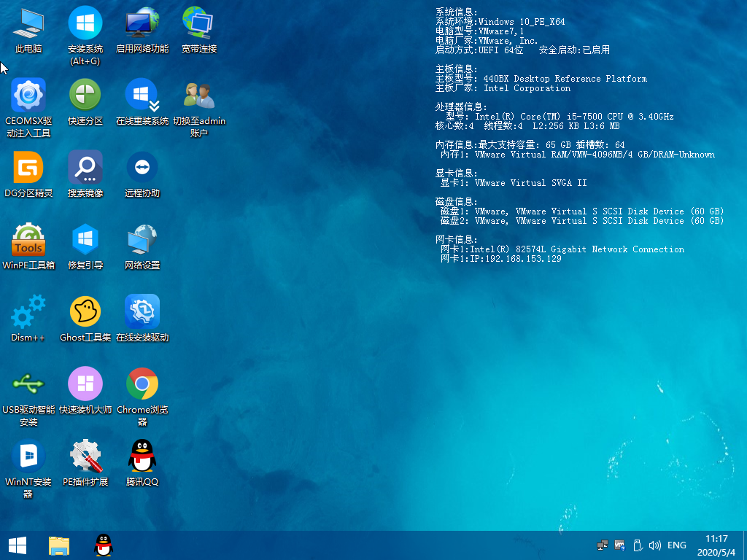The height and width of the screenshot is (560, 747).
Task: Open File Explorer from the taskbar
Action: click(59, 545)
